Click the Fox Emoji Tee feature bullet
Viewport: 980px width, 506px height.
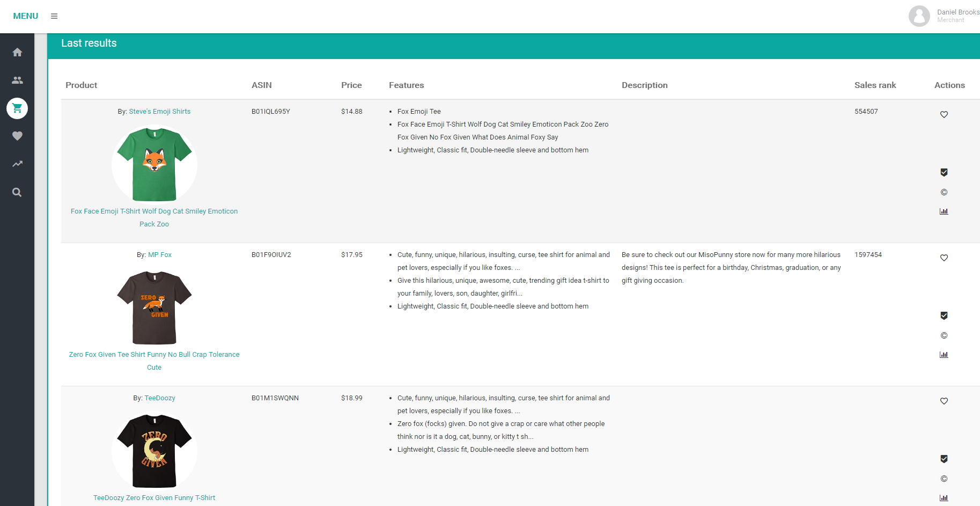[x=419, y=112]
